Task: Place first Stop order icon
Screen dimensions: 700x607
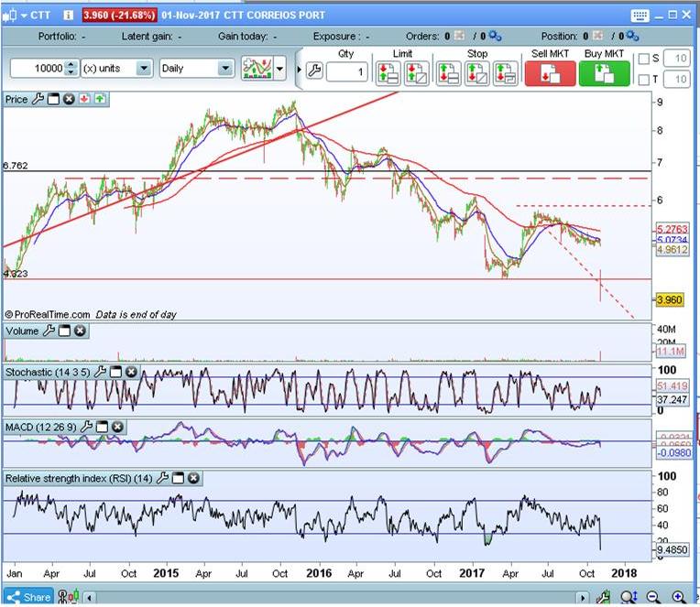Action: pyautogui.click(x=448, y=73)
